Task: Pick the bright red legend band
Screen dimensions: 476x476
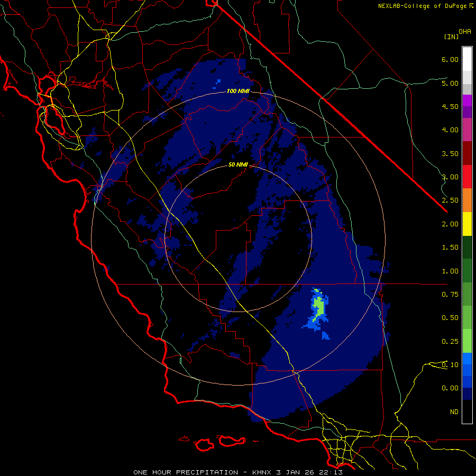Action: coord(467,177)
